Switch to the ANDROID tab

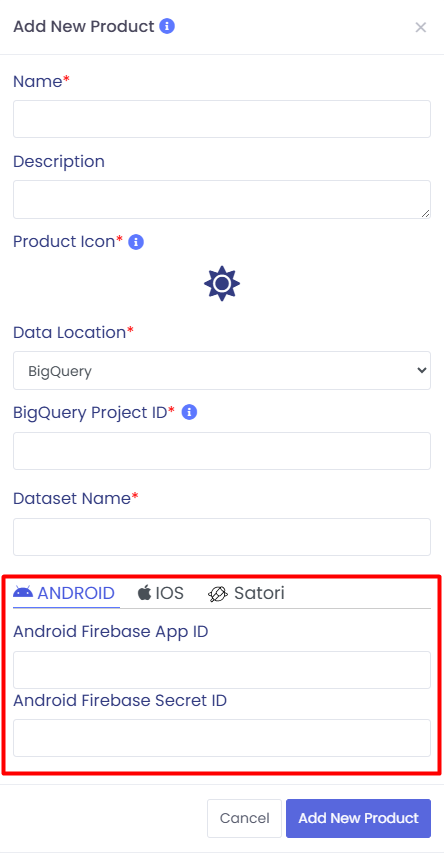click(64, 593)
